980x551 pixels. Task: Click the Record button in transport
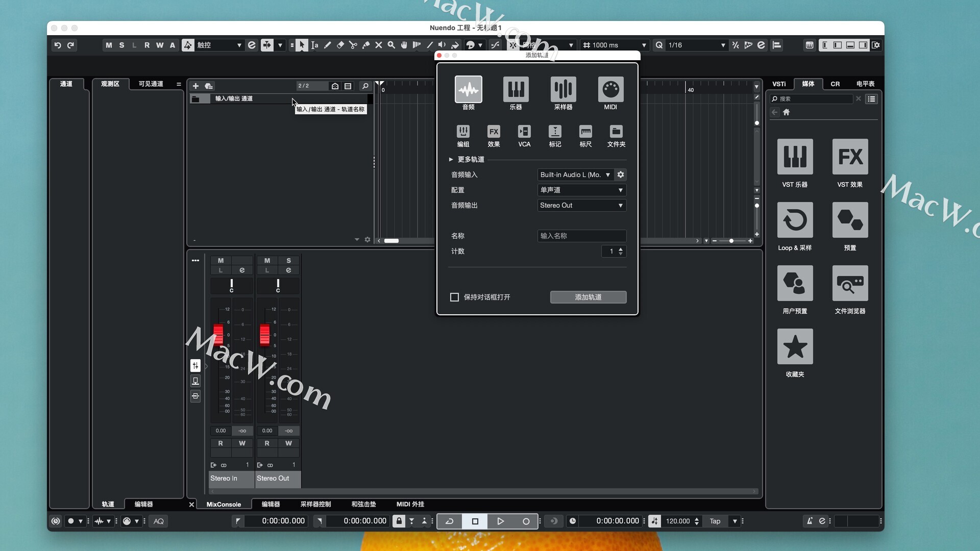(526, 521)
